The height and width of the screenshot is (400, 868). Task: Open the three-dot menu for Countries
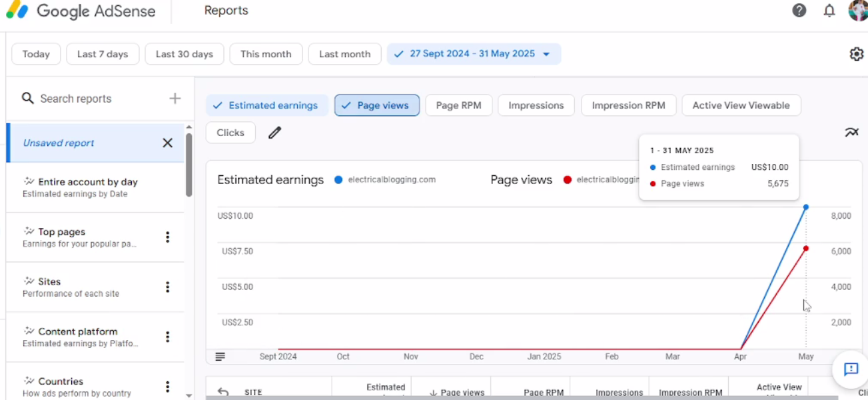coord(168,387)
